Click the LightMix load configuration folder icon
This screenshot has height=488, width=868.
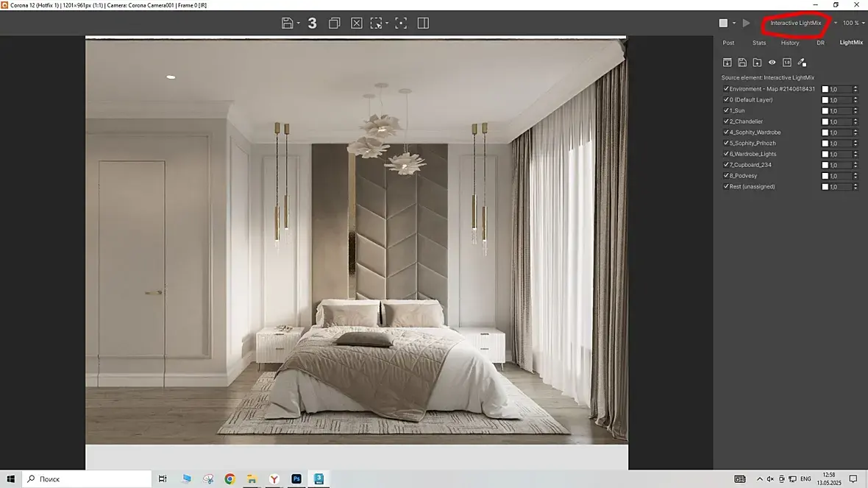click(x=757, y=63)
